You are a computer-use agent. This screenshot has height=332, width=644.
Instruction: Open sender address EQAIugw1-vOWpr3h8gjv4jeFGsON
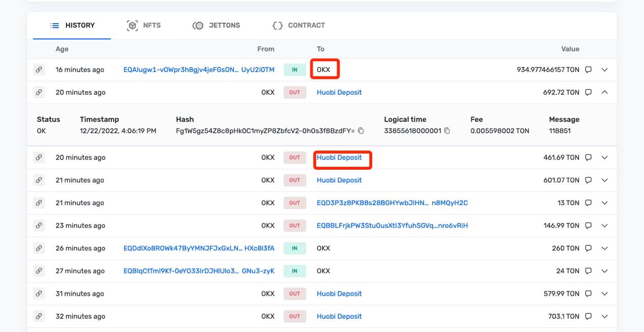point(199,70)
